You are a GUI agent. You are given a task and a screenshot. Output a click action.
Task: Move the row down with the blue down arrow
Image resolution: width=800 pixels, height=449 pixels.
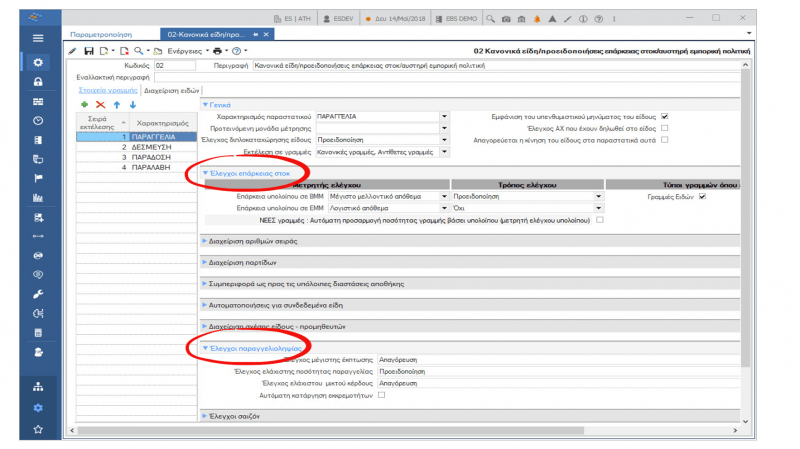[133, 105]
